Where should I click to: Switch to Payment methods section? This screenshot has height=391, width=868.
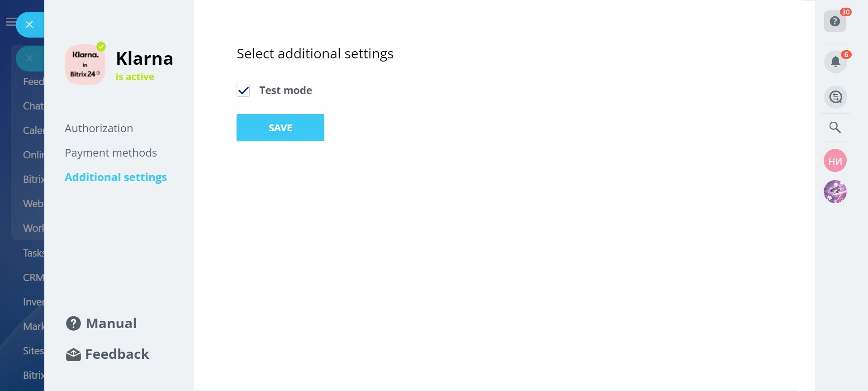pos(111,153)
